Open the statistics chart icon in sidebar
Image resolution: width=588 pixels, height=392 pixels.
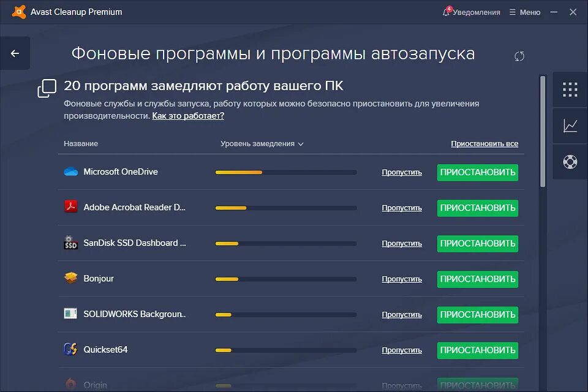coord(570,126)
